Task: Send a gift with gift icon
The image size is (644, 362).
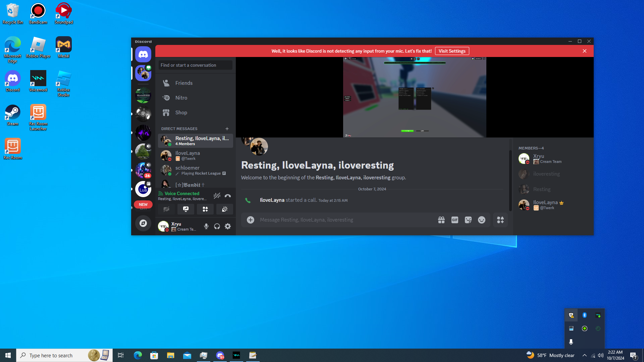Action: [441, 220]
